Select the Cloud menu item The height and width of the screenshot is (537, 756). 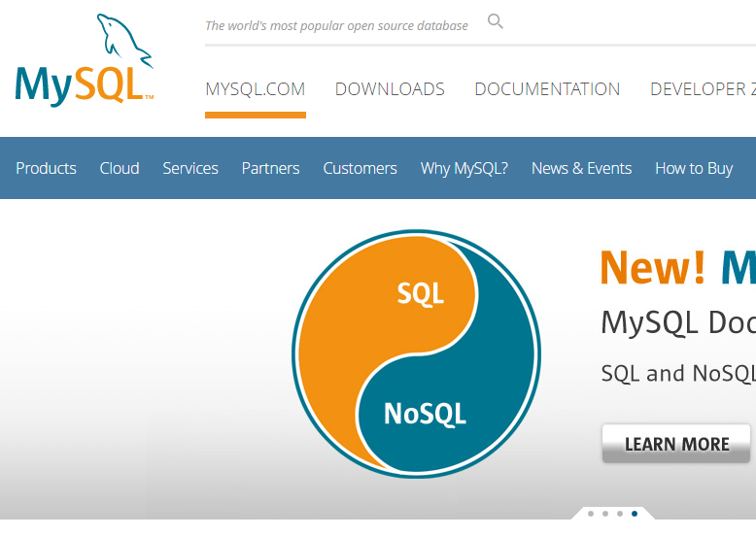[x=120, y=168]
